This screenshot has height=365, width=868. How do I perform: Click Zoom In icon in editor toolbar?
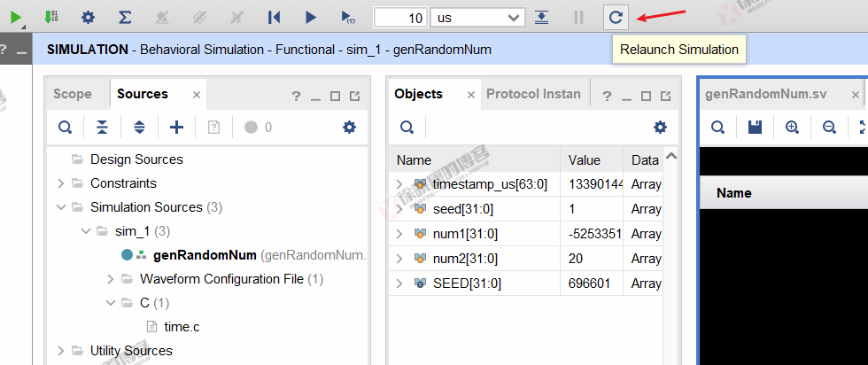pos(792,128)
